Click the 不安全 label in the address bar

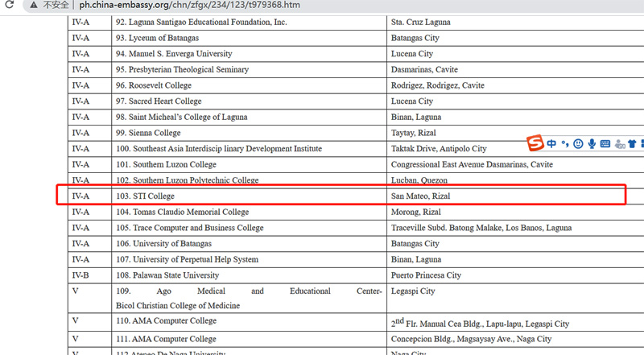(56, 5)
